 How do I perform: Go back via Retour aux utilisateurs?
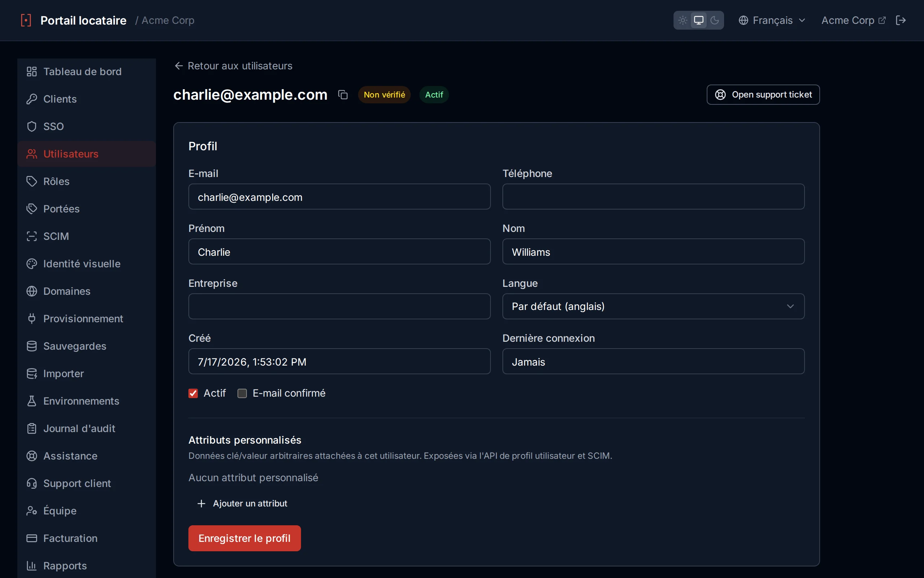(233, 66)
